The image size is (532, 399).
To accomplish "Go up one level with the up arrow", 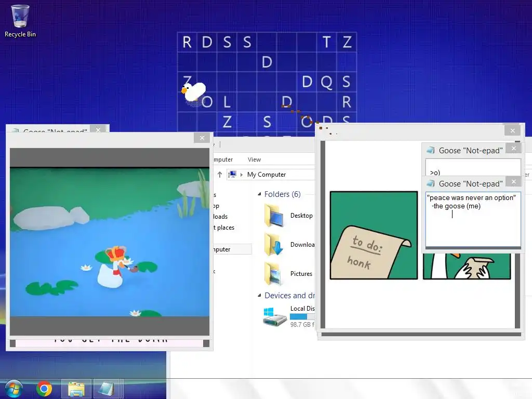I will tap(220, 175).
